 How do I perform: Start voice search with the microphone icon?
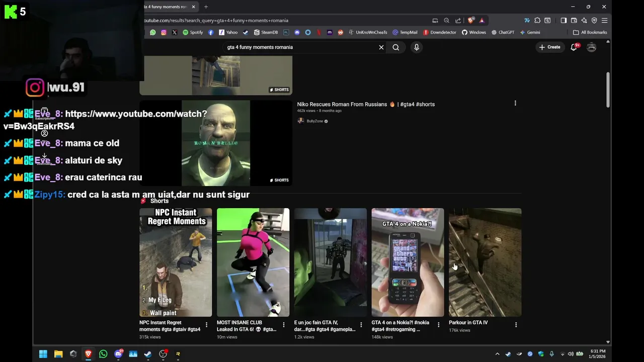(416, 47)
